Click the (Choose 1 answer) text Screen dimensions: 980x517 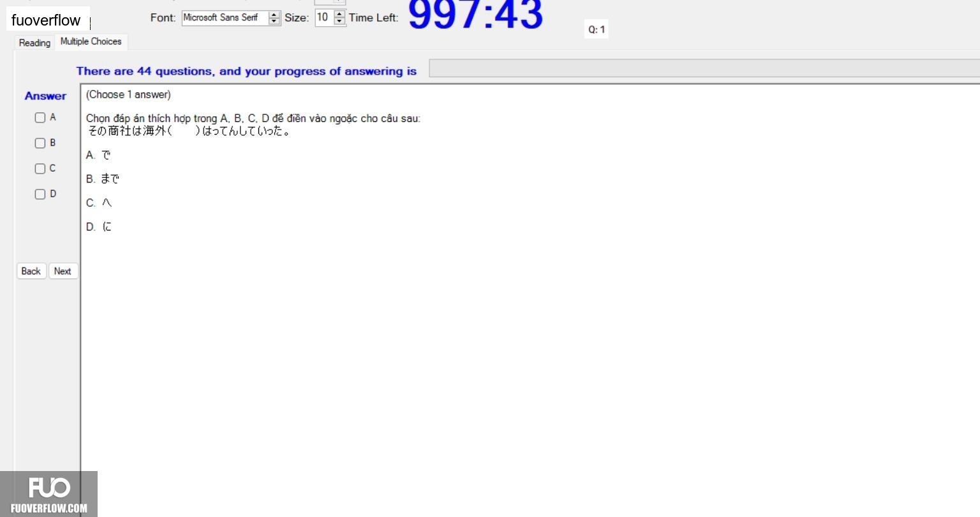(128, 94)
